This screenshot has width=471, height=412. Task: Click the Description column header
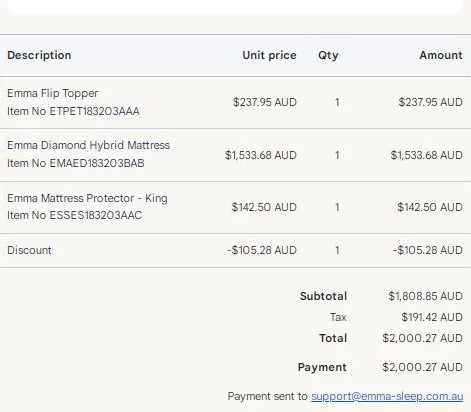(39, 55)
